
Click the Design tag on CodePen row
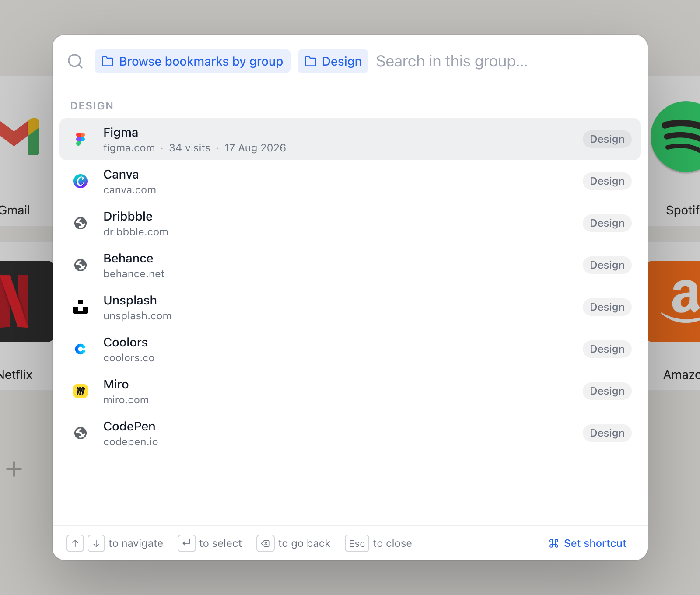point(607,433)
